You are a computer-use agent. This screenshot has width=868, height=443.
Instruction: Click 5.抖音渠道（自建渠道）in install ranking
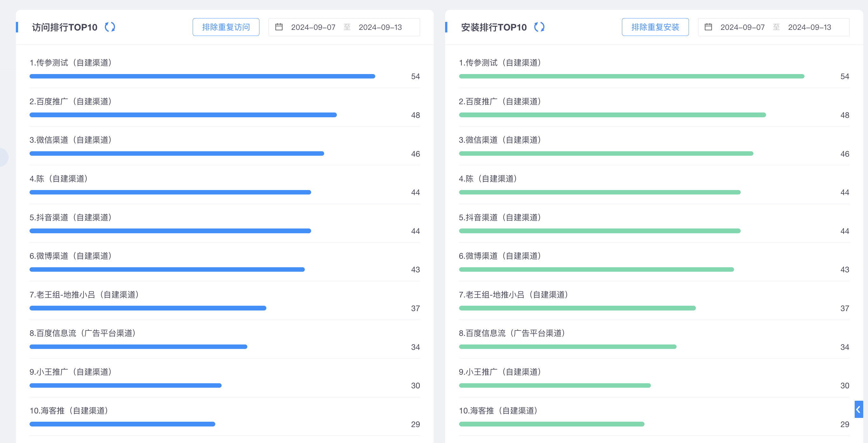click(500, 218)
